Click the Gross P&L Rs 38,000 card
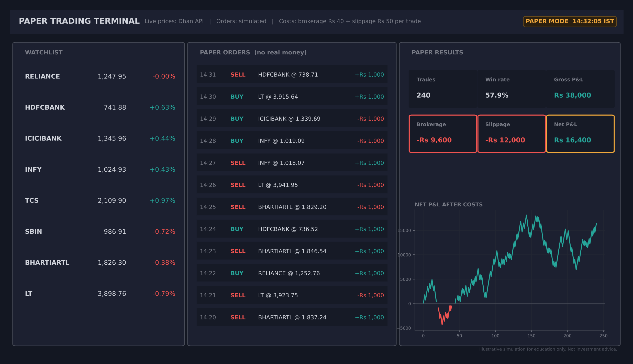 click(x=580, y=89)
